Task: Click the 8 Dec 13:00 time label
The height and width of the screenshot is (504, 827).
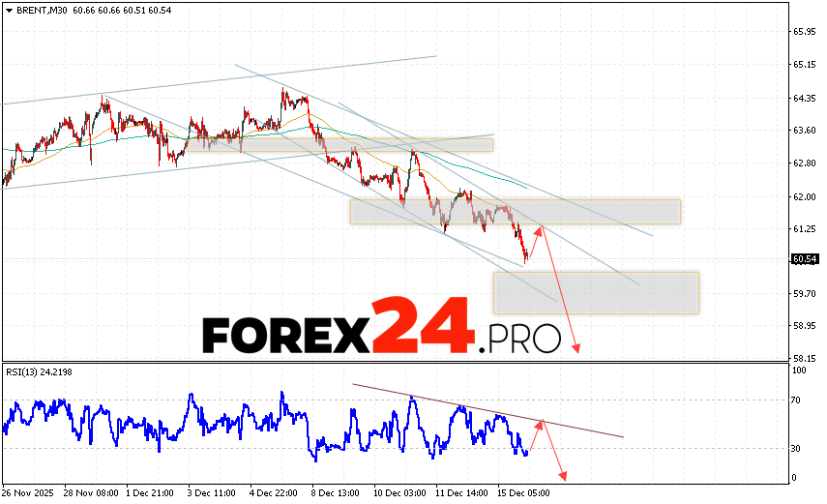Action: [336, 493]
